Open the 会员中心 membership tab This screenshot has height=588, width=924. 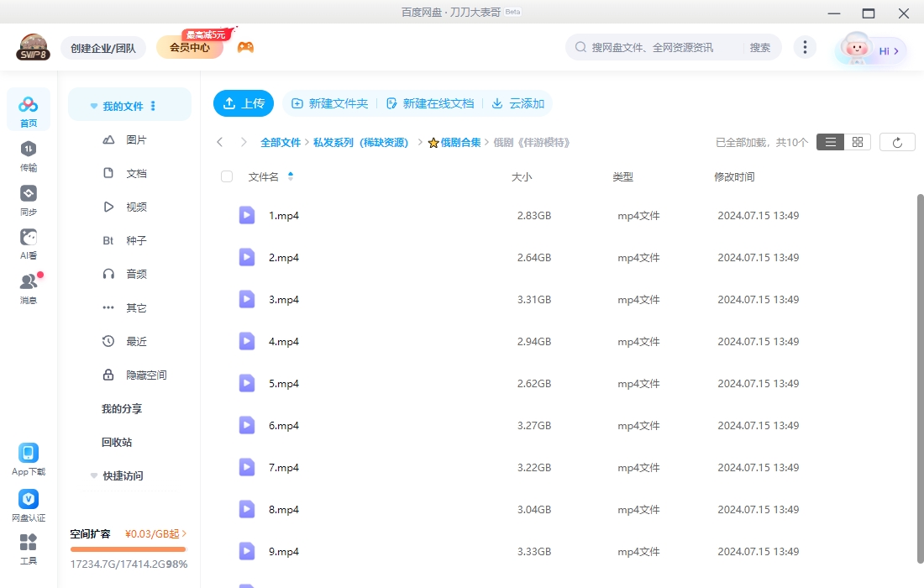coord(190,47)
